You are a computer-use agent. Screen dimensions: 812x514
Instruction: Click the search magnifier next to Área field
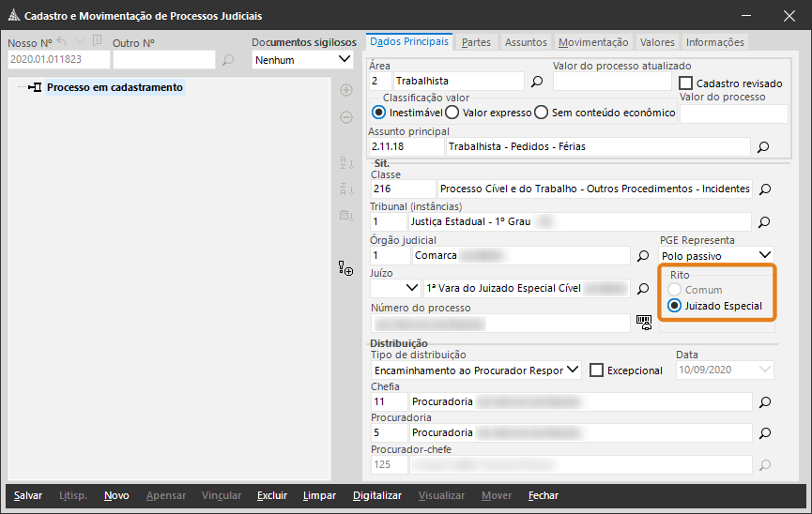tap(538, 82)
